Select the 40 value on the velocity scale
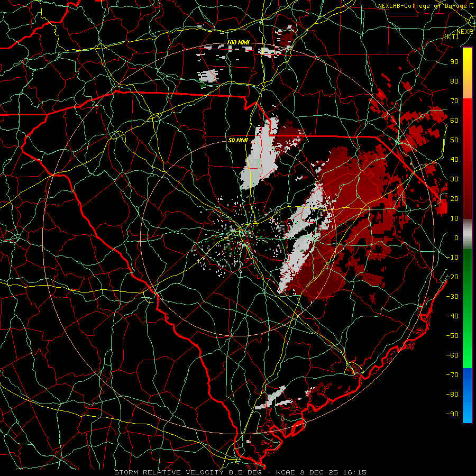The image size is (476, 476). coord(454,160)
